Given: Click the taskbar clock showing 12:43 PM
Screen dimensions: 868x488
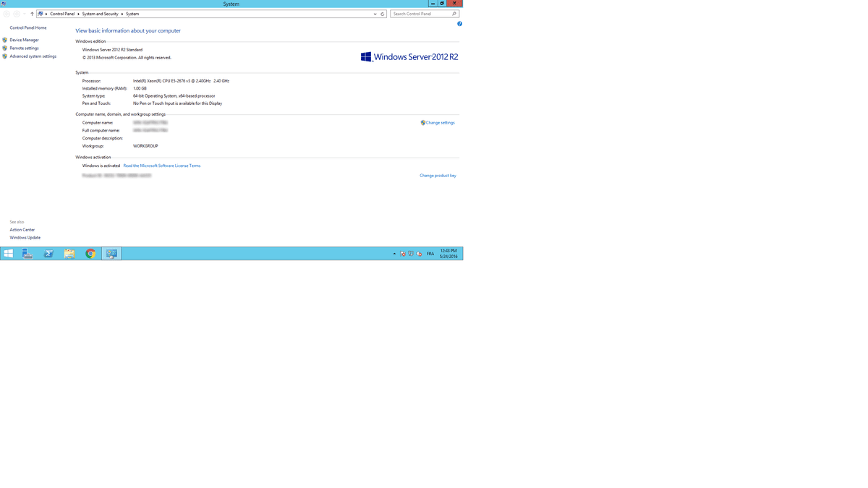Looking at the screenshot, I should (x=448, y=254).
